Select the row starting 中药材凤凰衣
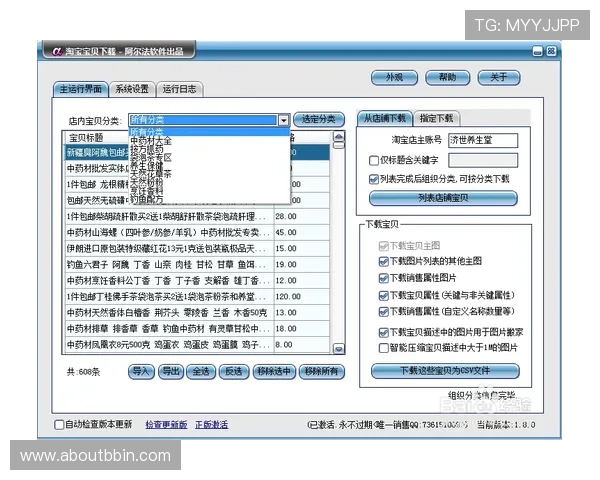Image resolution: width=600 pixels, height=480 pixels. click(x=197, y=345)
